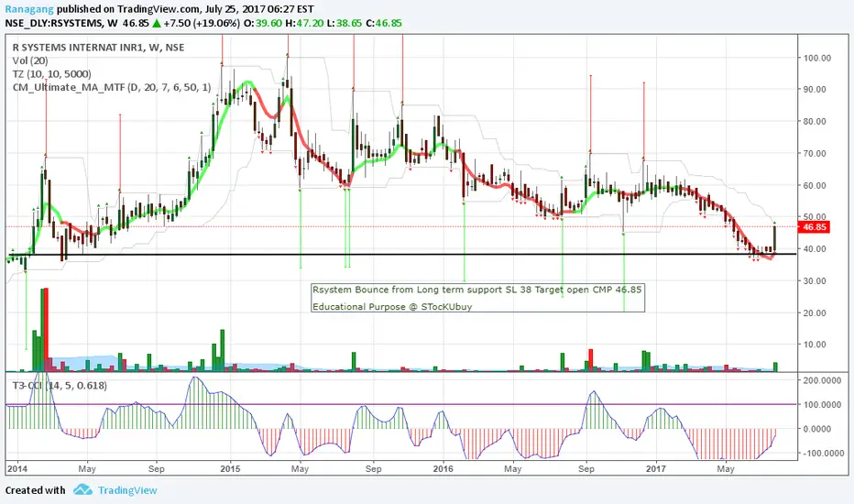The height and width of the screenshot is (504, 854).
Task: Click the tall red volume bar in early 2014
Action: click(46, 330)
